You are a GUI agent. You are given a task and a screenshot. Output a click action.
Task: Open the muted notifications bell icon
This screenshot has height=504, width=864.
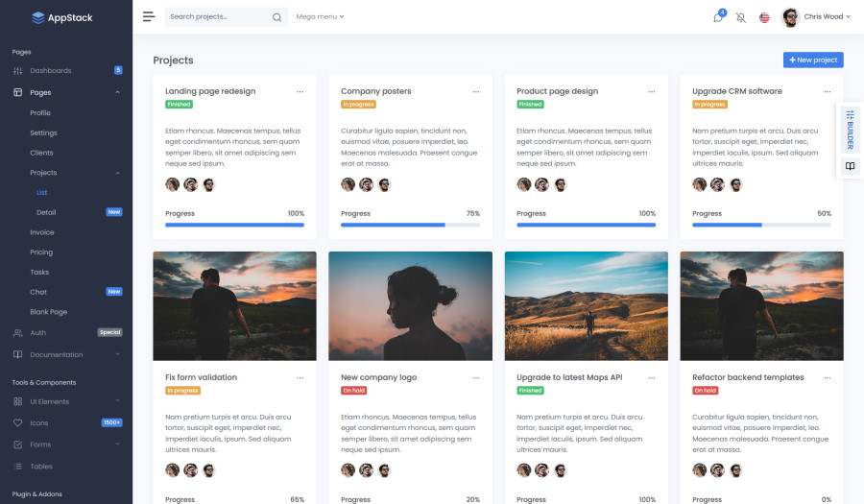click(741, 17)
